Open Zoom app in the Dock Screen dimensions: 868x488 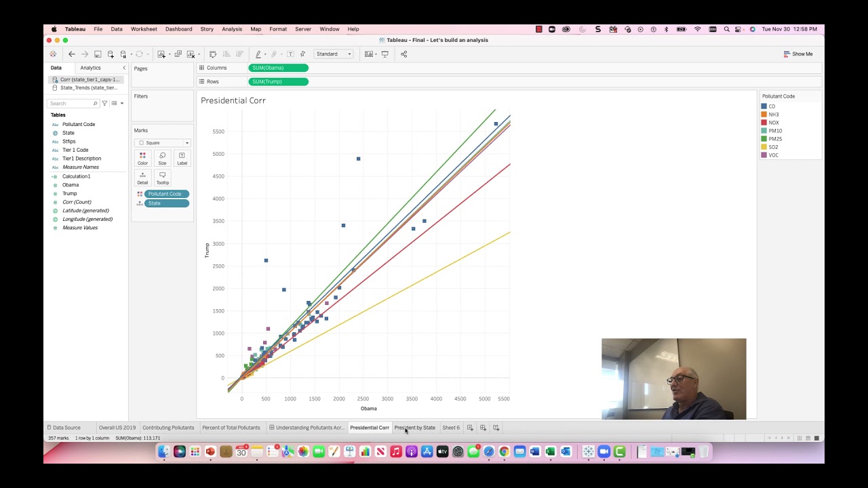click(604, 451)
